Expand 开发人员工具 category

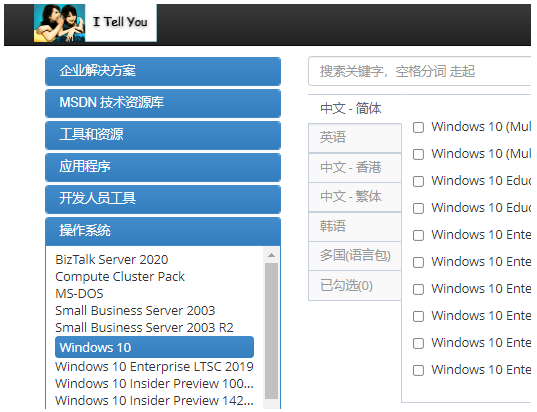163,199
